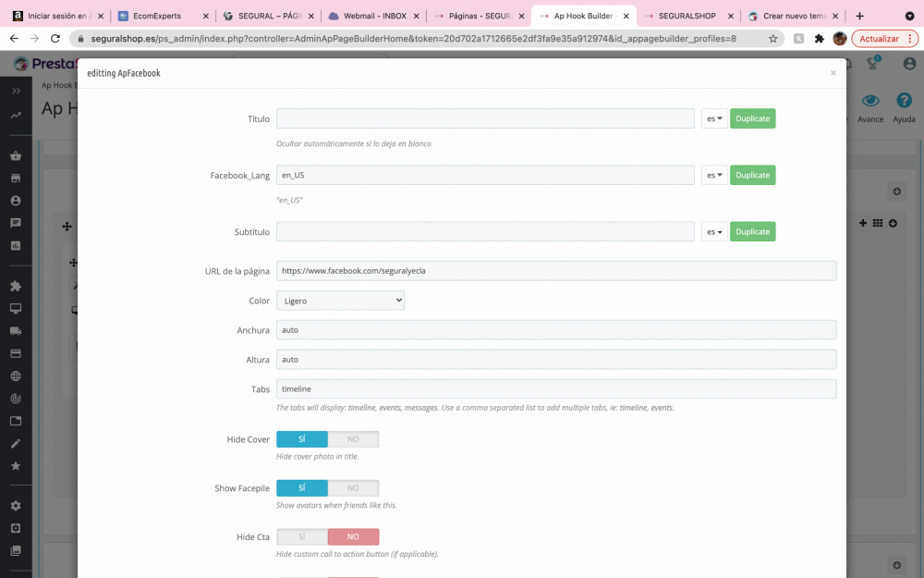Viewport: 924px width, 578px height.
Task: Open the image library icon in sidebar
Action: (16, 550)
